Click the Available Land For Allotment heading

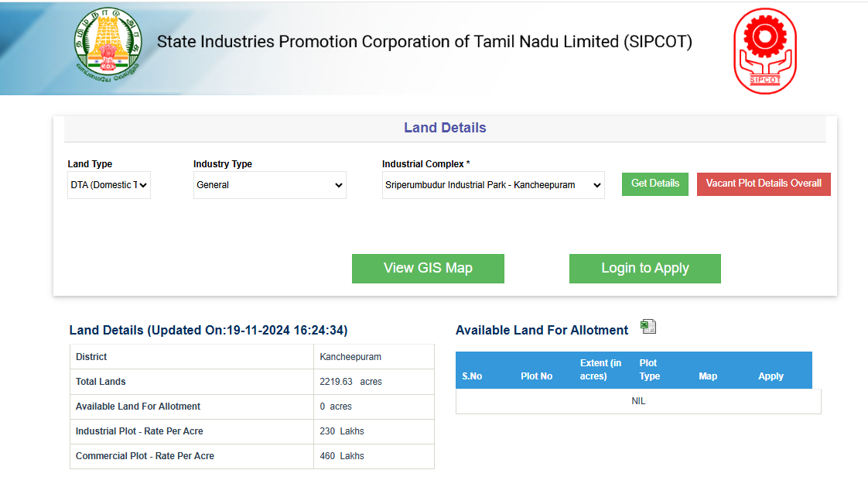[542, 330]
